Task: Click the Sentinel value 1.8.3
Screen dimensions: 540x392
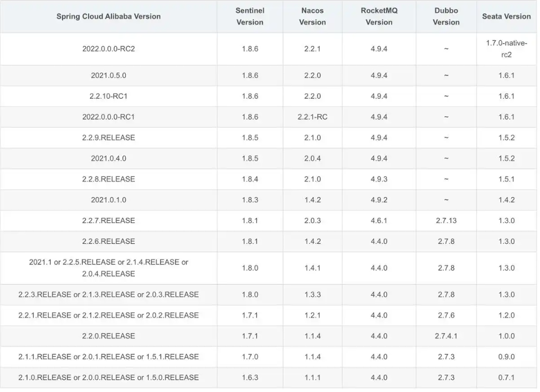Action: pyautogui.click(x=250, y=200)
